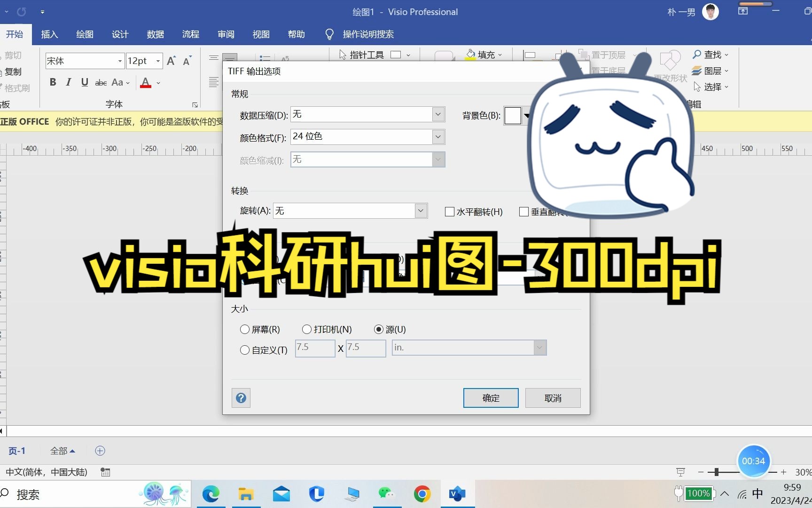Open the 图层 layers menu

tap(710, 71)
